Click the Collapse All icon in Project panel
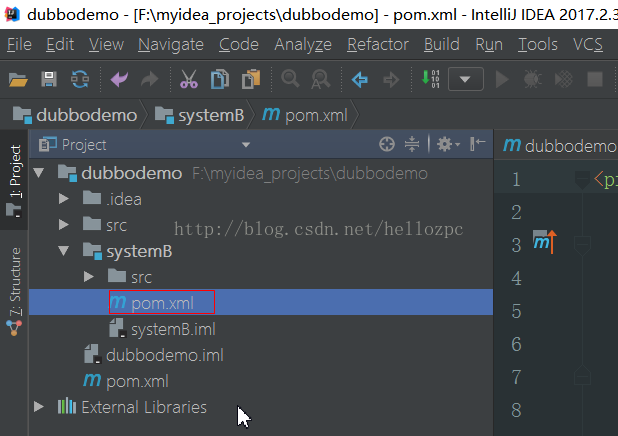Image resolution: width=618 pixels, height=436 pixels. pos(412,144)
